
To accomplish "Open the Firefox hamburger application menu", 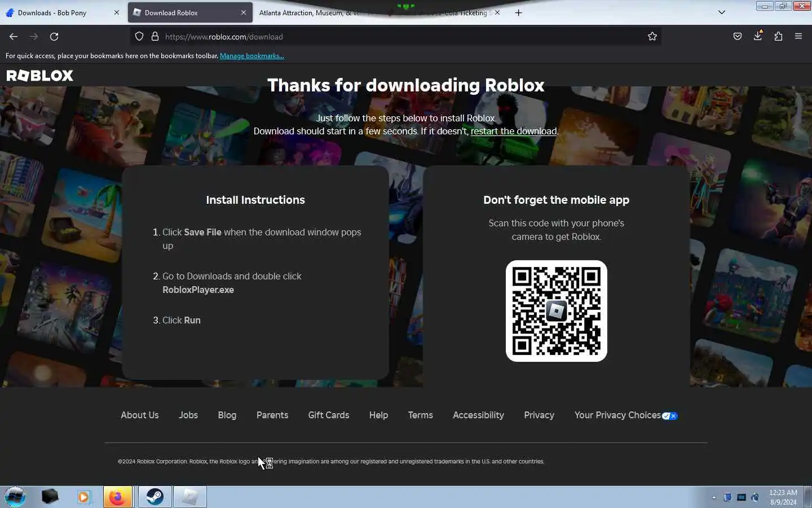I will pos(798,37).
